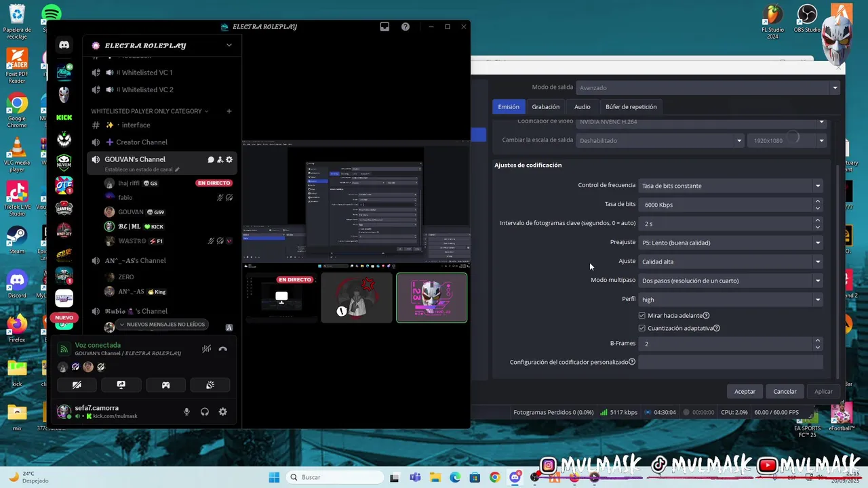The width and height of the screenshot is (868, 488).
Task: Share your screen in Discord voice panel
Action: (x=121, y=385)
